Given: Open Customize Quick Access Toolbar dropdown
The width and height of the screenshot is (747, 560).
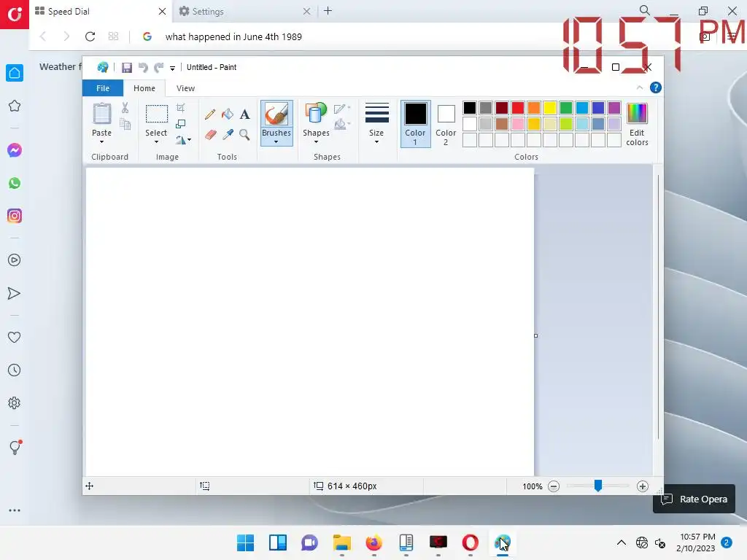Looking at the screenshot, I should pyautogui.click(x=172, y=68).
